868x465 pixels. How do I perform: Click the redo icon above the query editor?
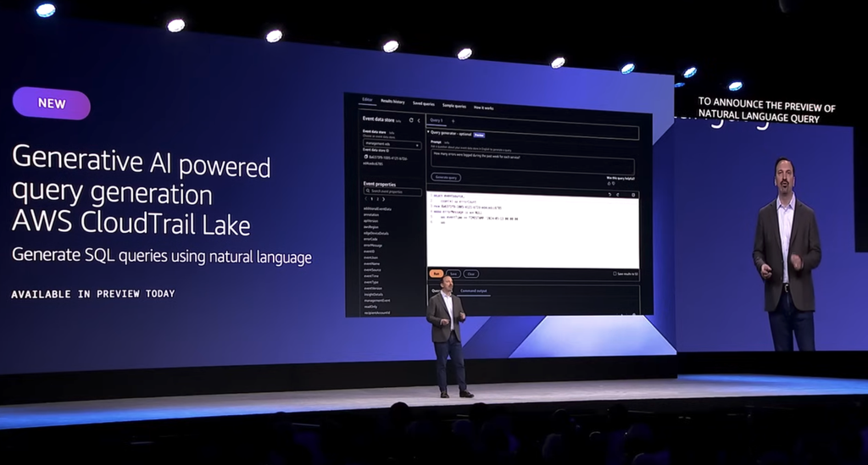(x=618, y=195)
